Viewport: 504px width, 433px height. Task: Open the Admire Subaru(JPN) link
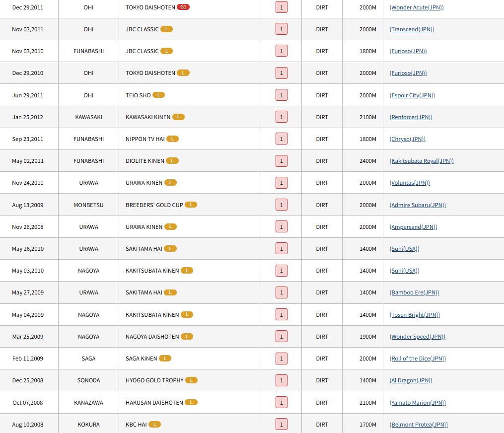coord(418,205)
